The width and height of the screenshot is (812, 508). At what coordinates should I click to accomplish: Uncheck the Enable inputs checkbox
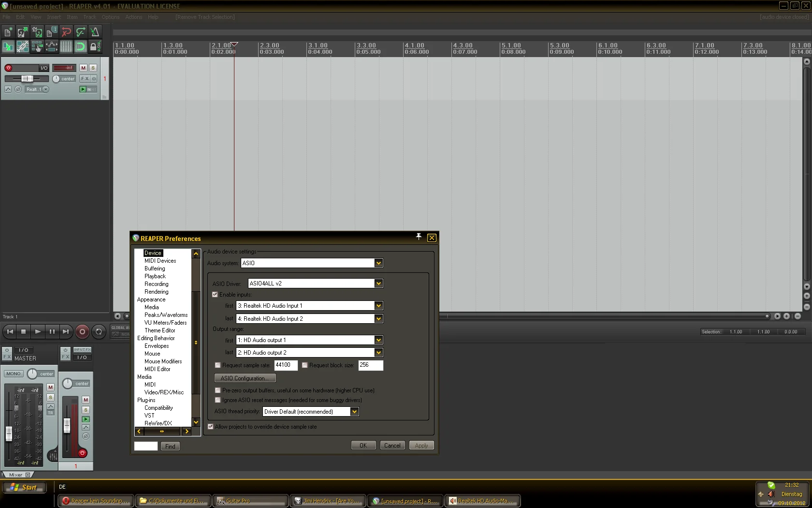pos(215,294)
